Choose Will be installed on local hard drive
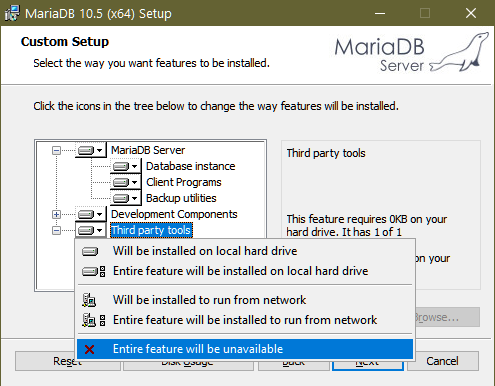The height and width of the screenshot is (386, 495). click(x=245, y=251)
